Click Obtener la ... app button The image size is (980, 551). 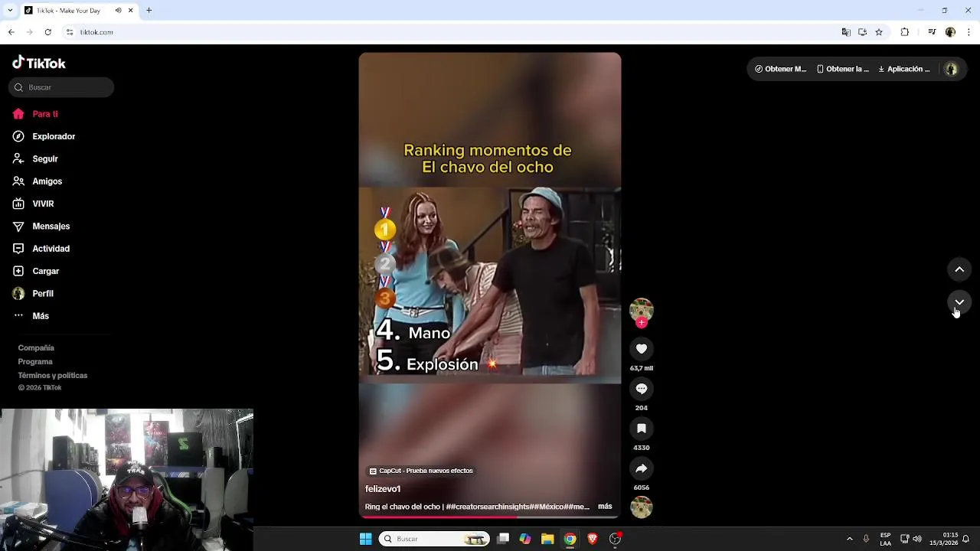click(843, 69)
